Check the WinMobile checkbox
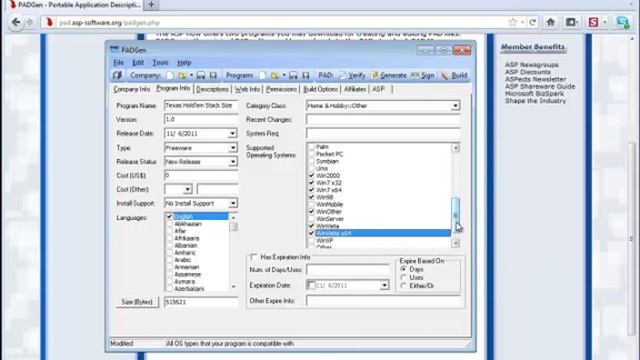Viewport: 640px width, 360px height. click(x=311, y=204)
